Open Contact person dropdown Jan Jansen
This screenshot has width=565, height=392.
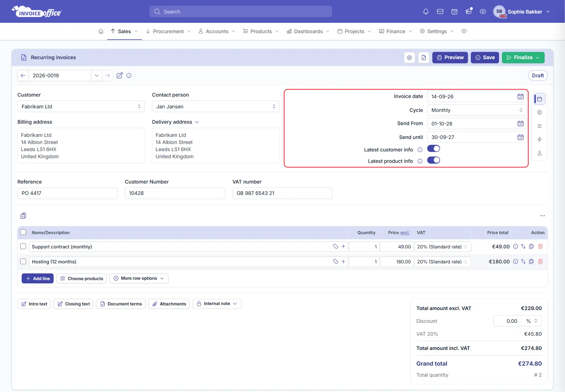coord(216,107)
